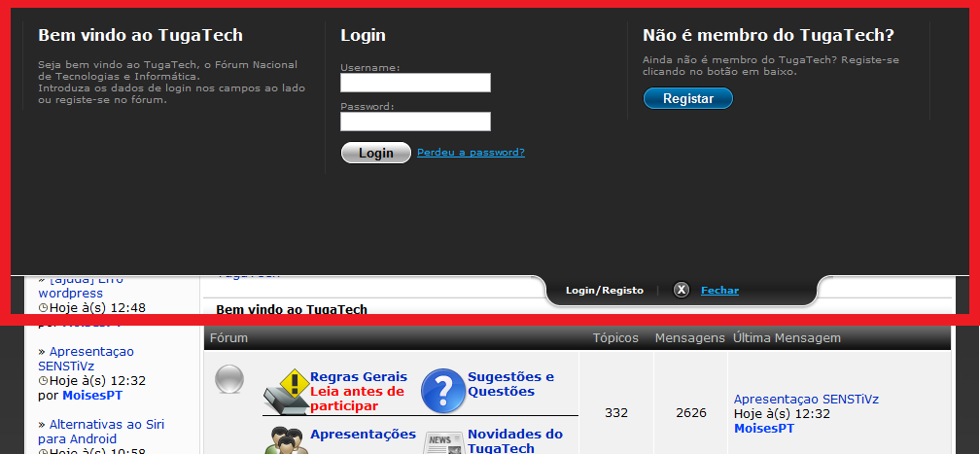
Task: Click the Login button
Action: pyautogui.click(x=375, y=153)
